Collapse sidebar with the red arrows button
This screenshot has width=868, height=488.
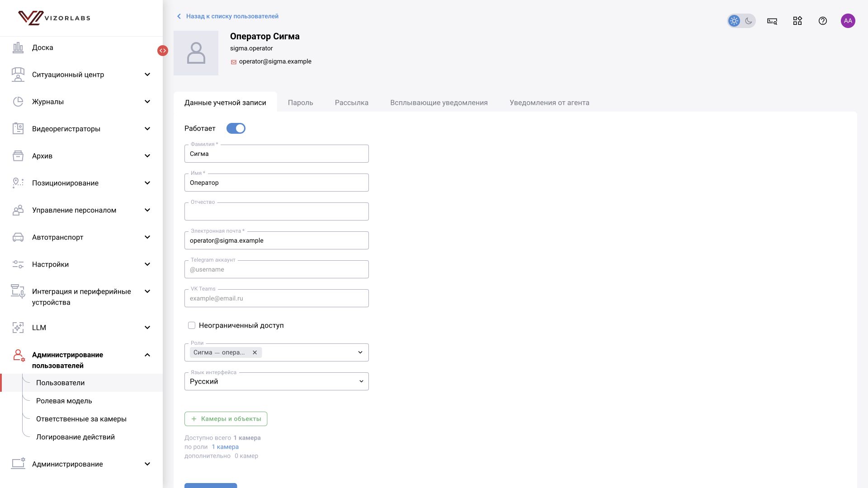click(x=163, y=51)
